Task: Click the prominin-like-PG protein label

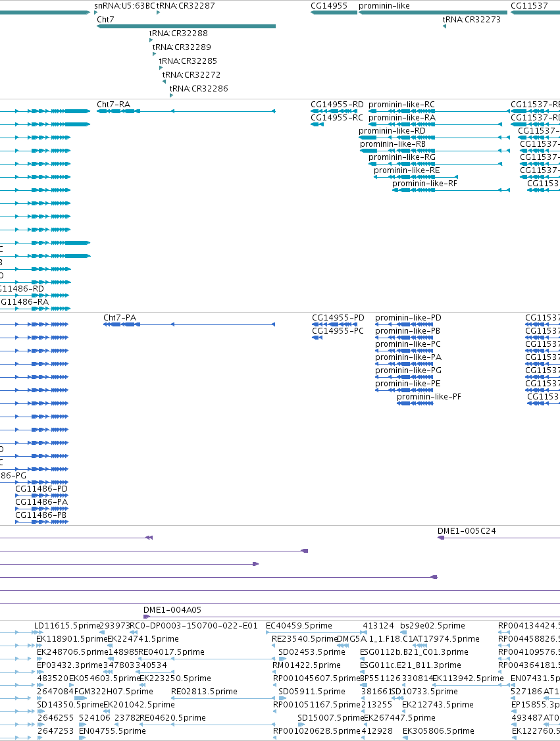Action: 408,370
